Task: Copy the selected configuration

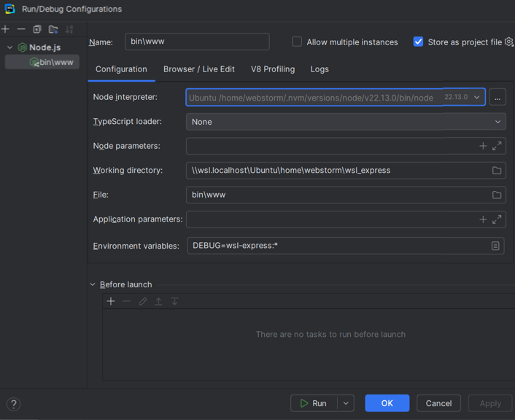Action: [x=37, y=29]
